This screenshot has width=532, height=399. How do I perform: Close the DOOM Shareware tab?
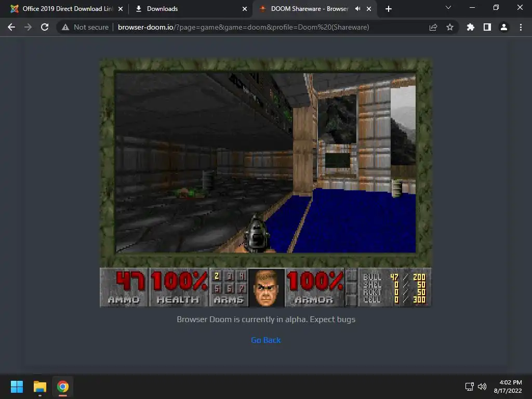(369, 9)
